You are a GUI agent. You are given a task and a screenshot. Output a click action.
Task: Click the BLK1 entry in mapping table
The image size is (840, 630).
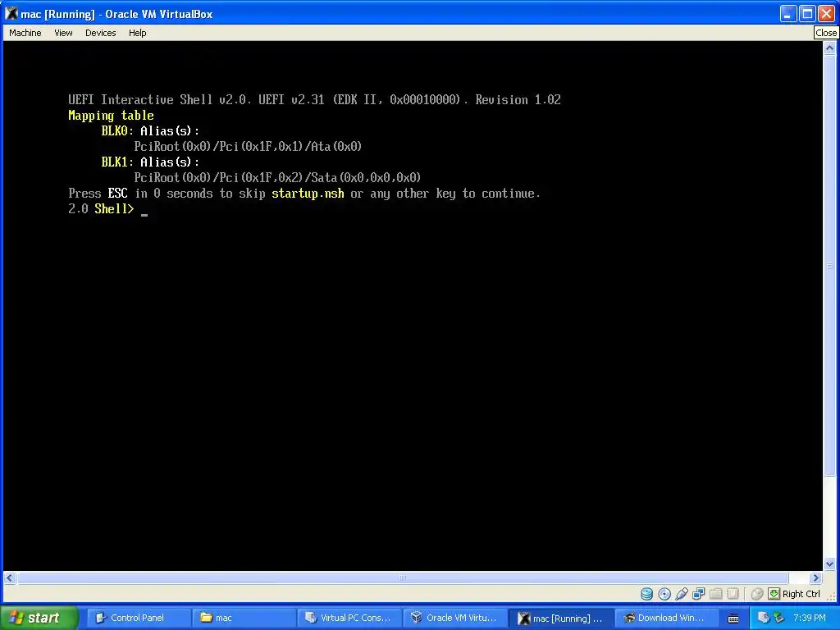114,162
